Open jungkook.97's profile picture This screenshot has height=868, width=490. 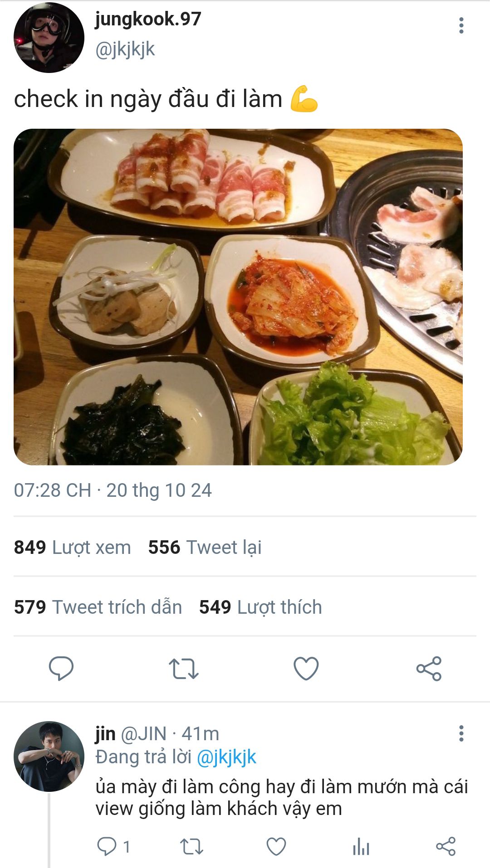tap(49, 38)
